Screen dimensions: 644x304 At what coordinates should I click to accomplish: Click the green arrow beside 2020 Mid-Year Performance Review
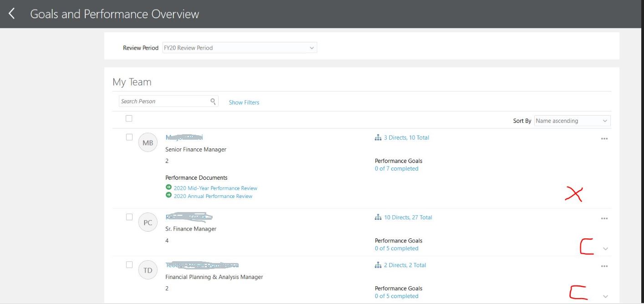pyautogui.click(x=168, y=187)
